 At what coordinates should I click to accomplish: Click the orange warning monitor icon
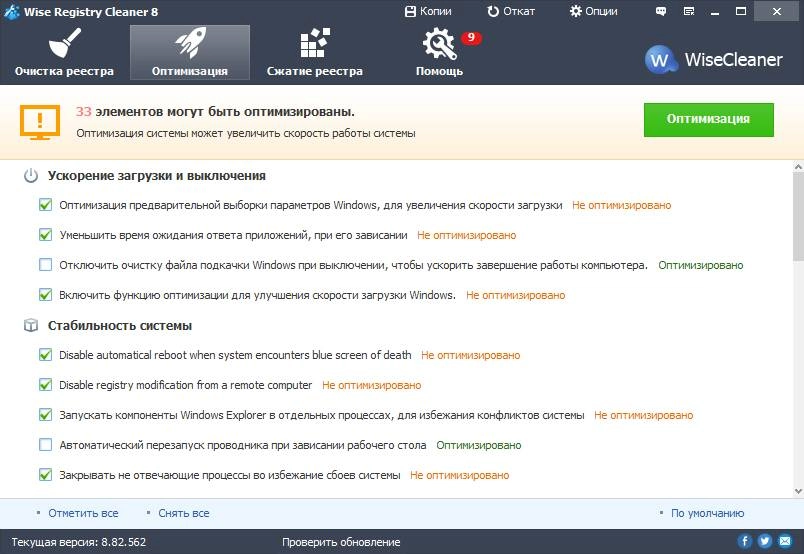coord(40,122)
